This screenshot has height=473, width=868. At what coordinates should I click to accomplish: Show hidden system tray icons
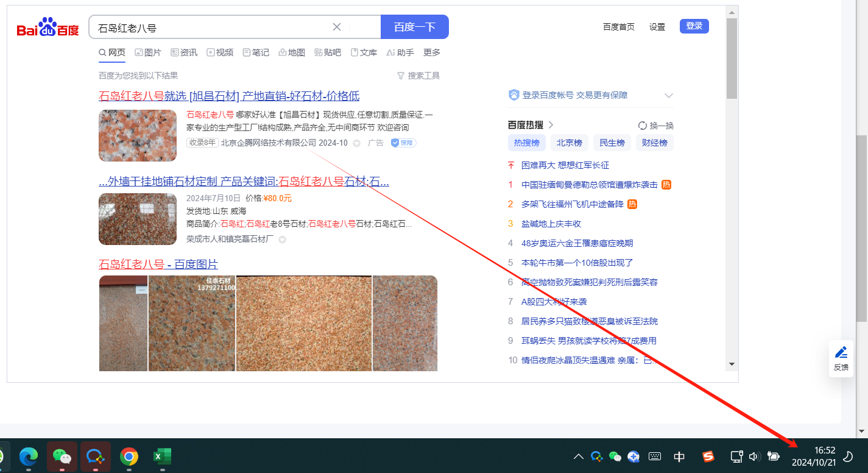[579, 456]
